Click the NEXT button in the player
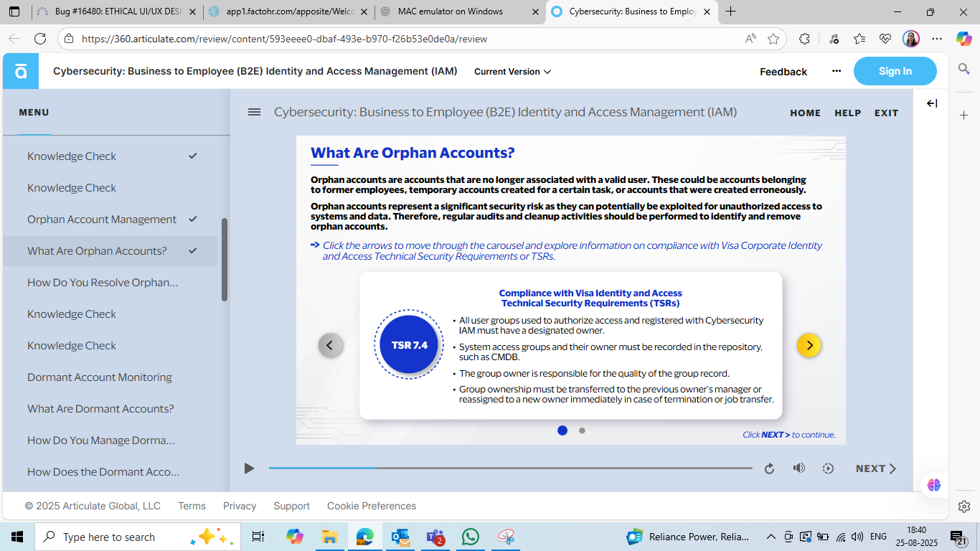The width and height of the screenshot is (980, 551). [876, 468]
